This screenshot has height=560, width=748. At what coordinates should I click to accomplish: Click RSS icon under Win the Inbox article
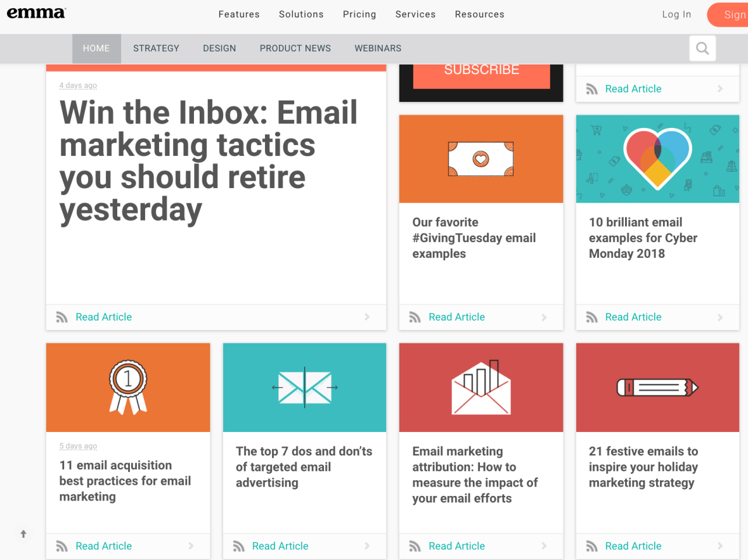(x=61, y=317)
